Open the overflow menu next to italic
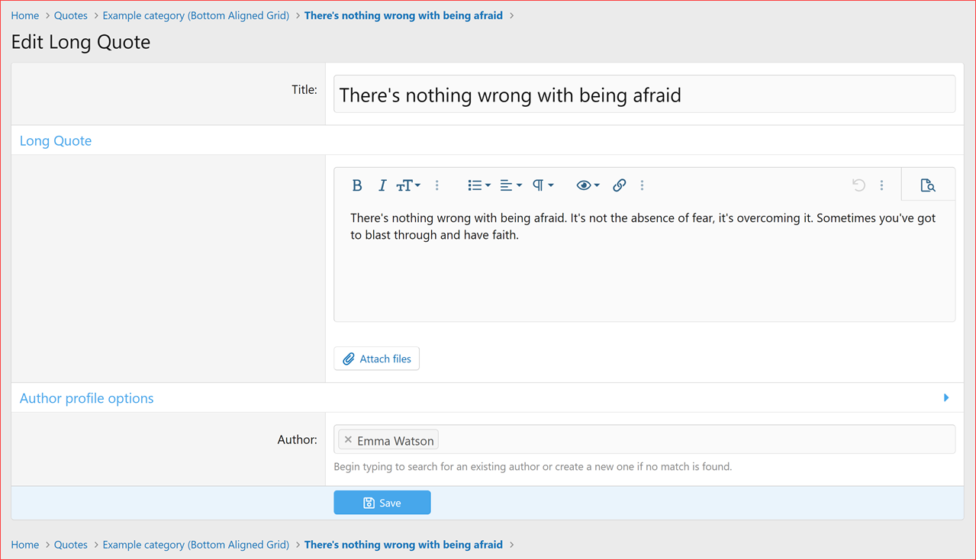Viewport: 976px width, 560px height. click(x=436, y=185)
